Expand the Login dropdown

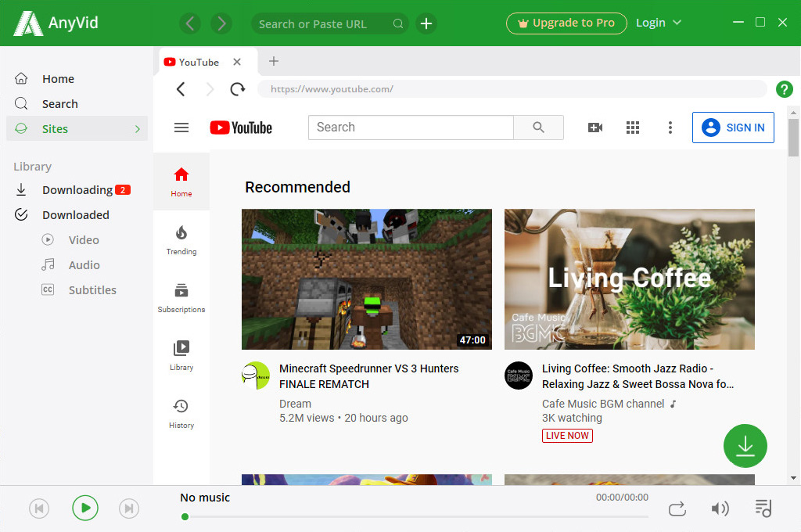click(x=659, y=23)
